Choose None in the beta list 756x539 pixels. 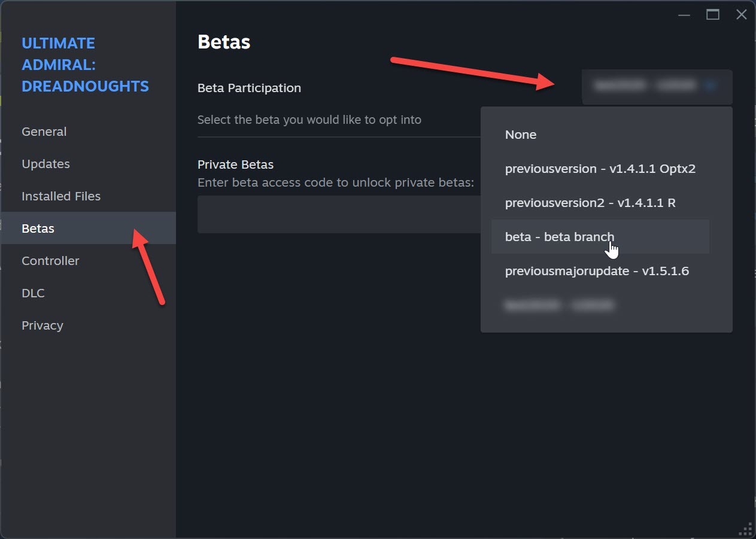pyautogui.click(x=600, y=135)
